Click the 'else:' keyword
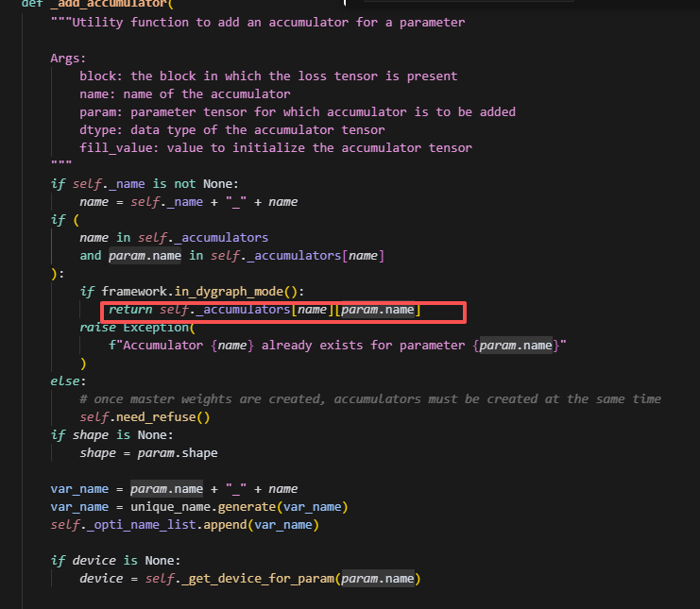Image resolution: width=700 pixels, height=609 pixels. (68, 381)
